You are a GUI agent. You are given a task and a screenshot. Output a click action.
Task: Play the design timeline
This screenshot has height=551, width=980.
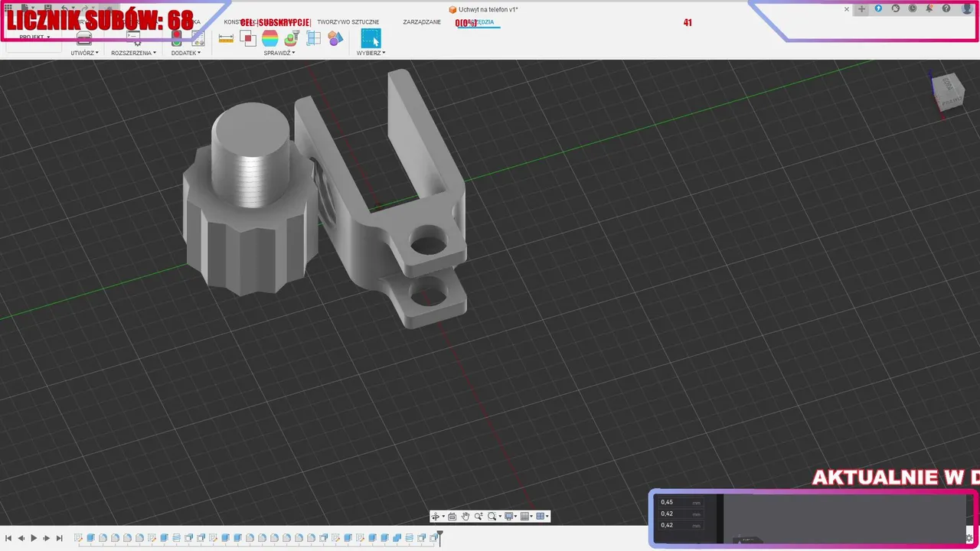coord(34,539)
